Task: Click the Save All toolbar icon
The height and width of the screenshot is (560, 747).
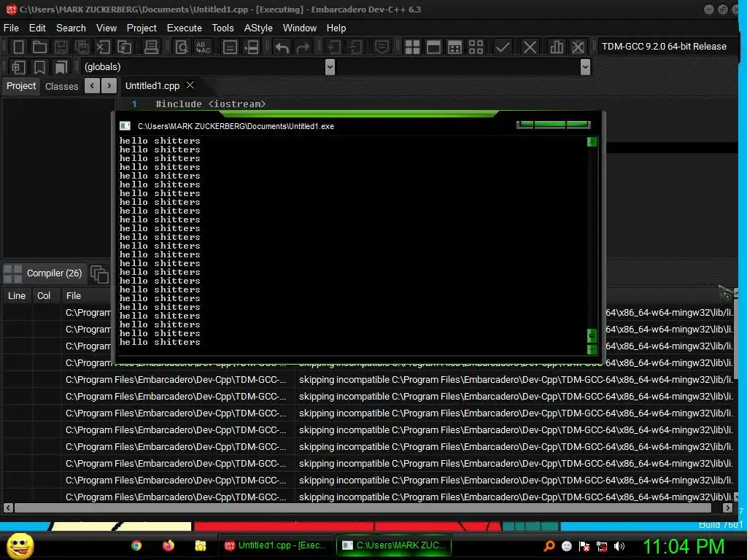Action: (x=82, y=47)
